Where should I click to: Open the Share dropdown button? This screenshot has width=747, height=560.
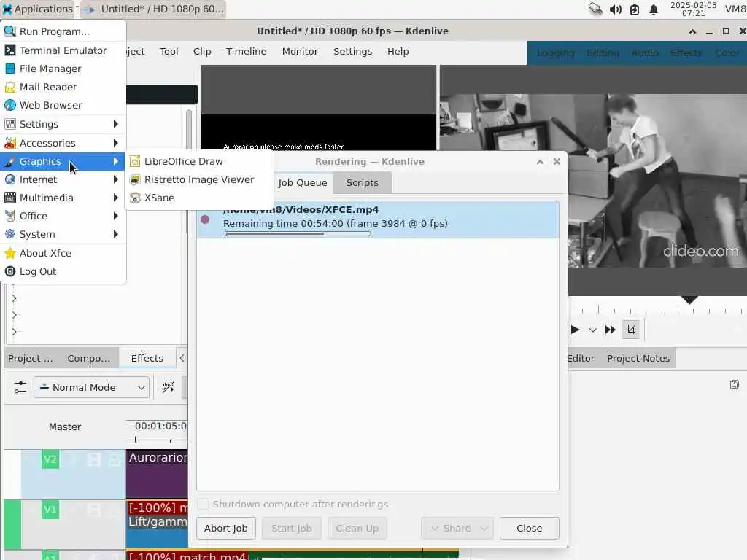pos(457,528)
